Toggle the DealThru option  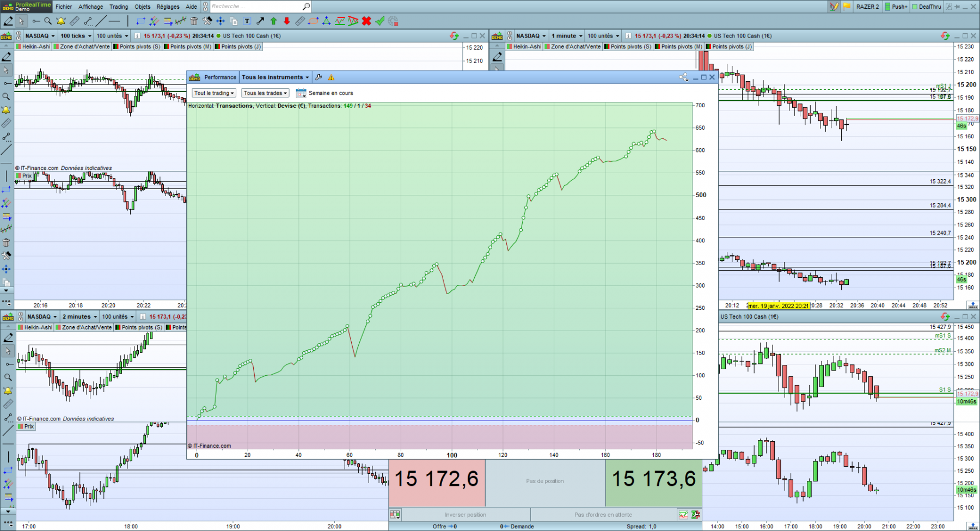point(927,7)
